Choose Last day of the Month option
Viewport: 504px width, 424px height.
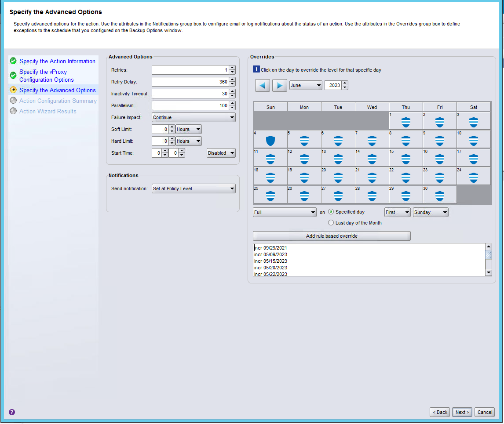point(331,223)
